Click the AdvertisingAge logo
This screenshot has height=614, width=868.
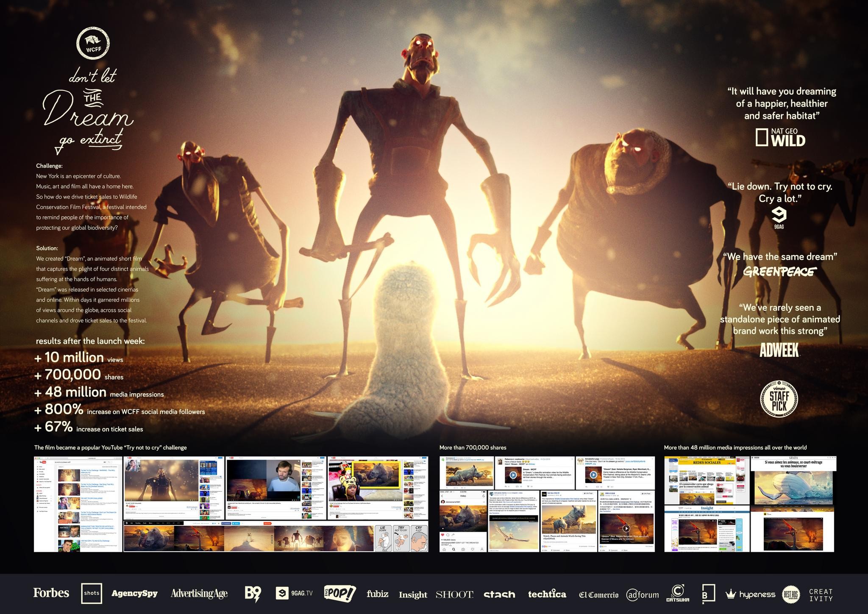pyautogui.click(x=199, y=594)
